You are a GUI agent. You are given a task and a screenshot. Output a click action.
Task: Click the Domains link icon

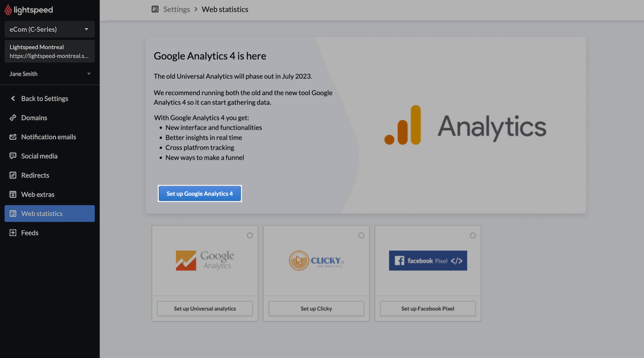(13, 117)
